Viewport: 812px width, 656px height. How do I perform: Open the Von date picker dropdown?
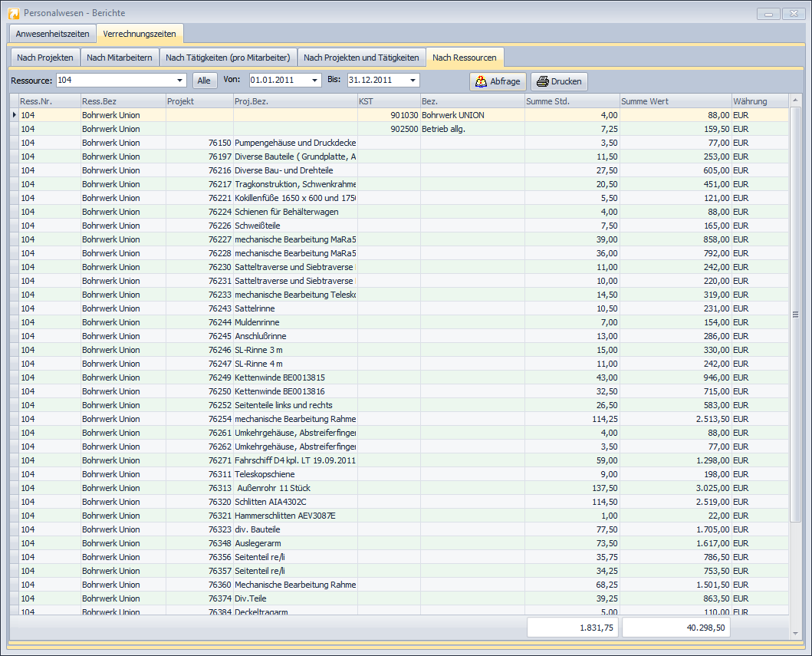pyautogui.click(x=315, y=81)
